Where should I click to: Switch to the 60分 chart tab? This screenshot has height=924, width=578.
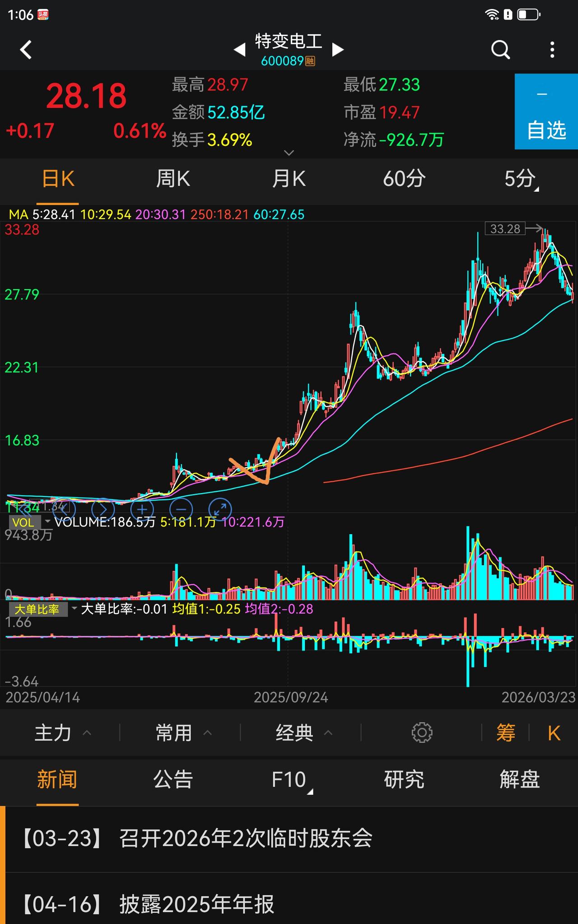pos(404,180)
